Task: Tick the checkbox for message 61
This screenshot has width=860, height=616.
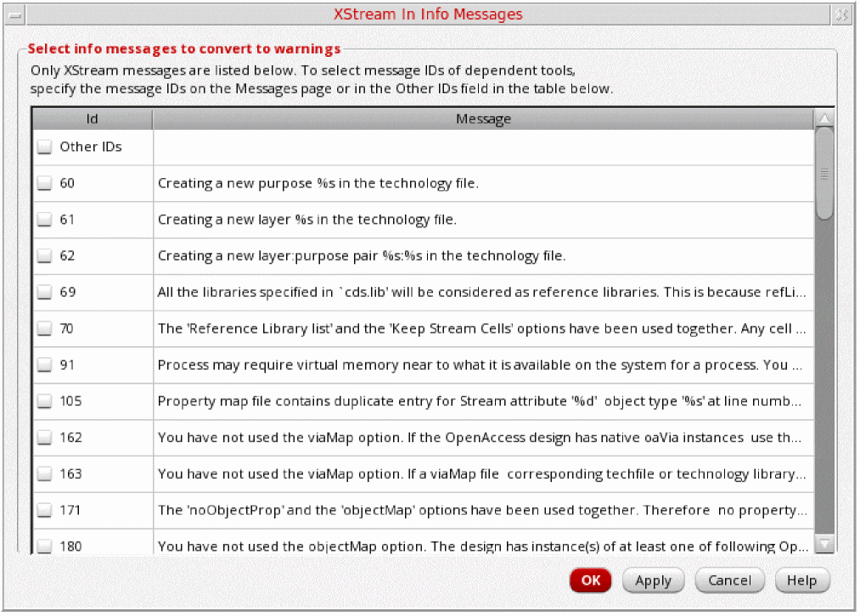Action: coord(44,220)
